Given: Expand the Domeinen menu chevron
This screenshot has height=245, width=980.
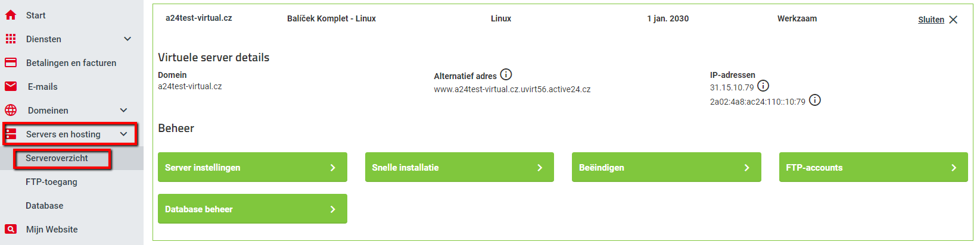Looking at the screenshot, I should [123, 110].
